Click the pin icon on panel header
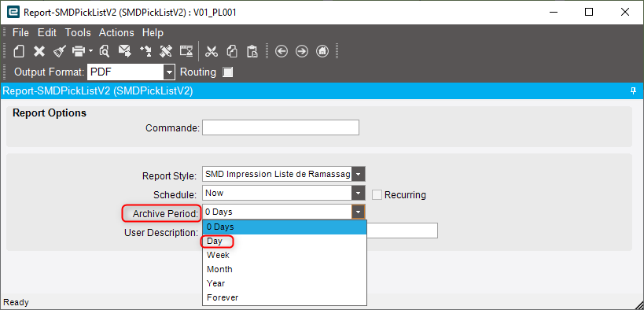 point(633,90)
